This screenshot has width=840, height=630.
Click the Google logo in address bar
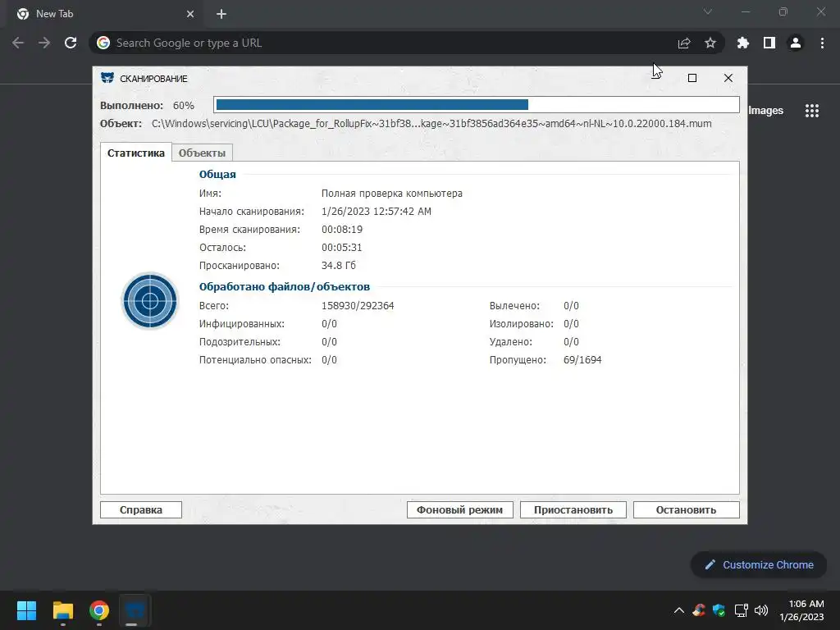pos(103,43)
